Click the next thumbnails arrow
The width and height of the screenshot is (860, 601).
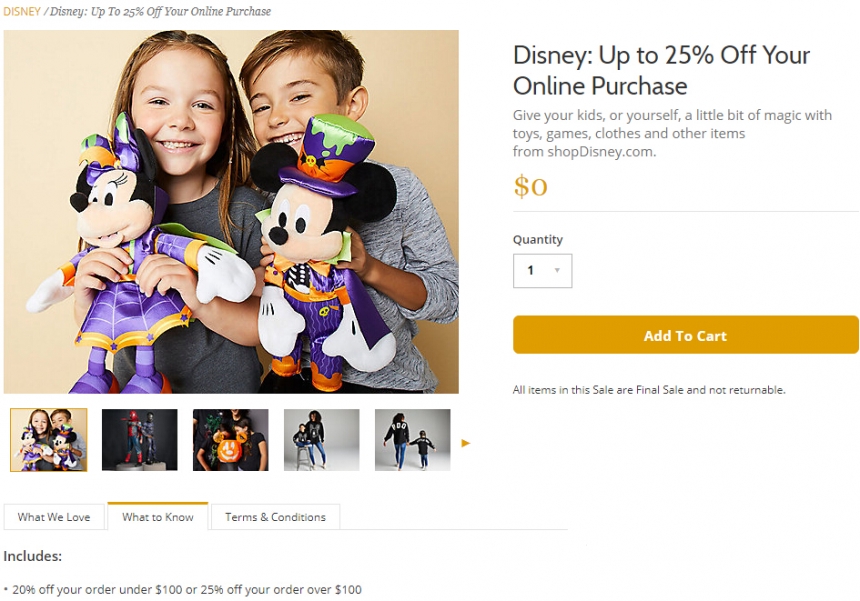coord(465,442)
